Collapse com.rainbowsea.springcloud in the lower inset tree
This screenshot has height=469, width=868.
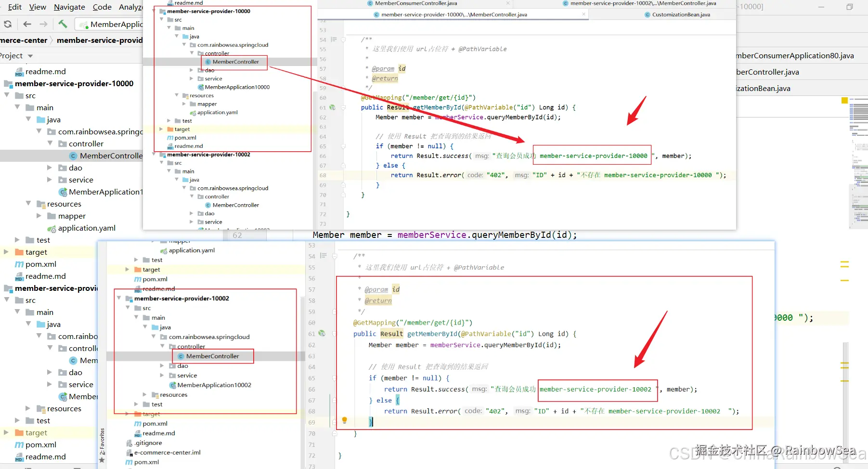pyautogui.click(x=154, y=337)
